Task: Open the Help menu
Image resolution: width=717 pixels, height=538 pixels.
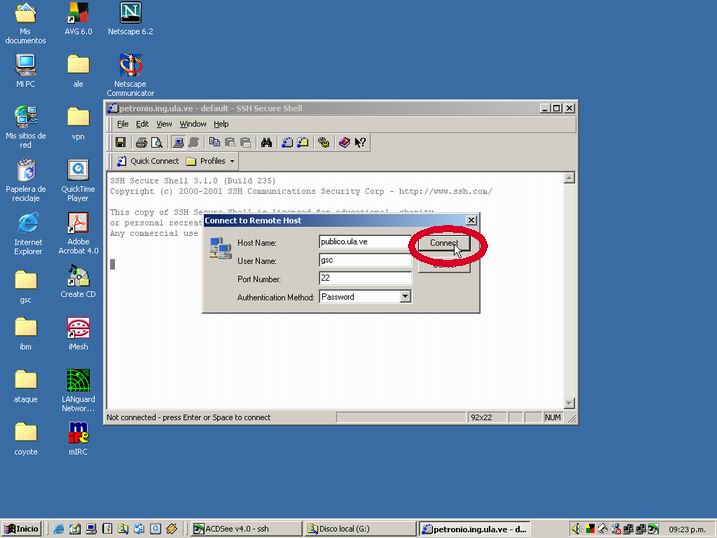Action: (221, 124)
